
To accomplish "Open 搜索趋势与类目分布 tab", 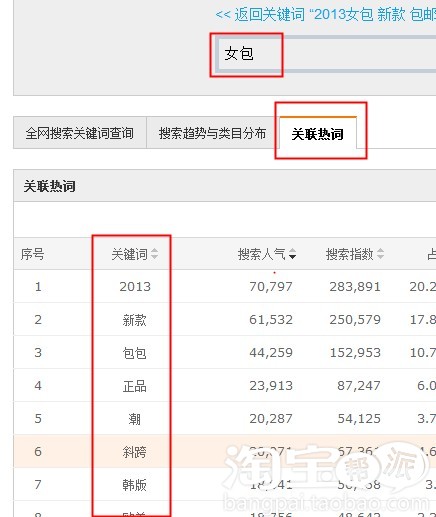I will pyautogui.click(x=212, y=133).
